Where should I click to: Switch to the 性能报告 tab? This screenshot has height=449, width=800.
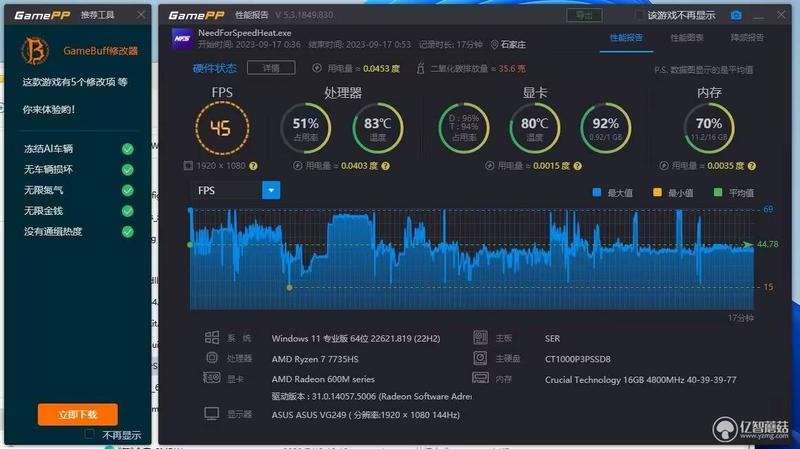point(626,38)
